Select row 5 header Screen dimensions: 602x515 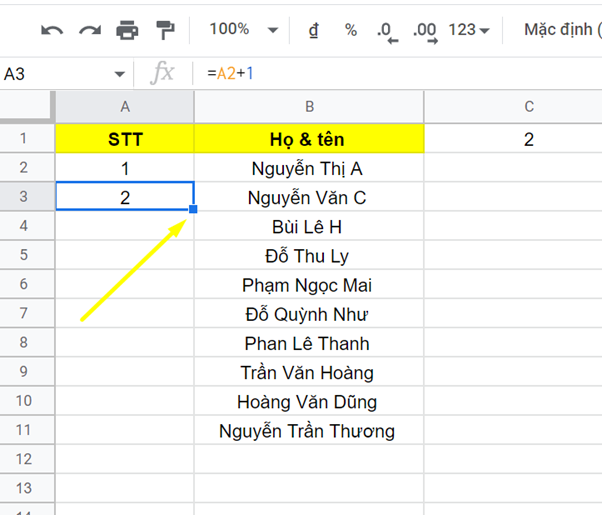27,255
